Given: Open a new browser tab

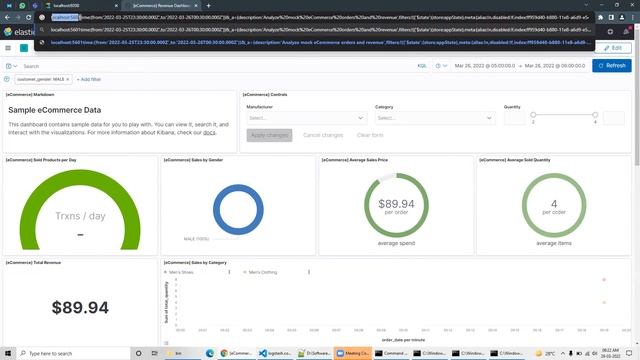Looking at the screenshot, I should pyautogui.click(x=209, y=6).
